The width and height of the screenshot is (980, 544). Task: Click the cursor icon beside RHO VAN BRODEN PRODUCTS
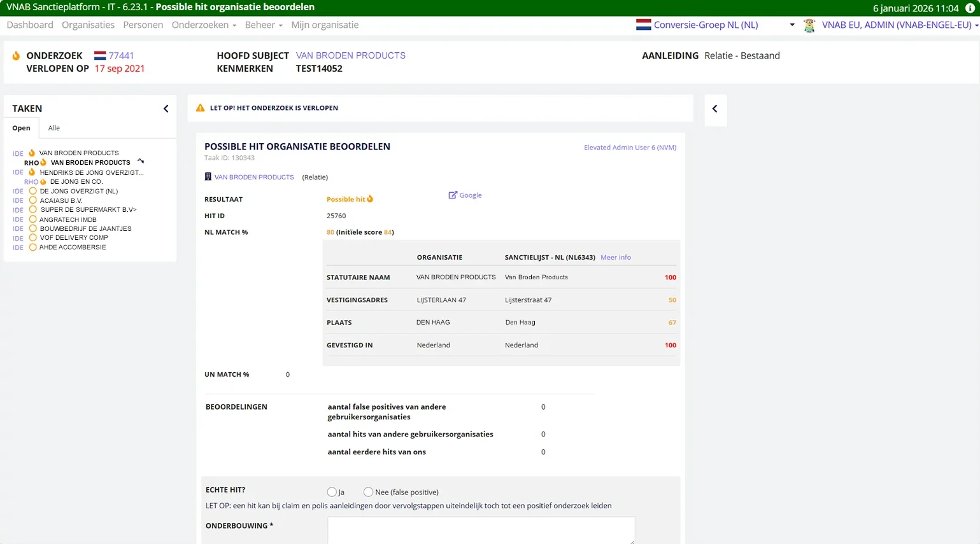141,162
